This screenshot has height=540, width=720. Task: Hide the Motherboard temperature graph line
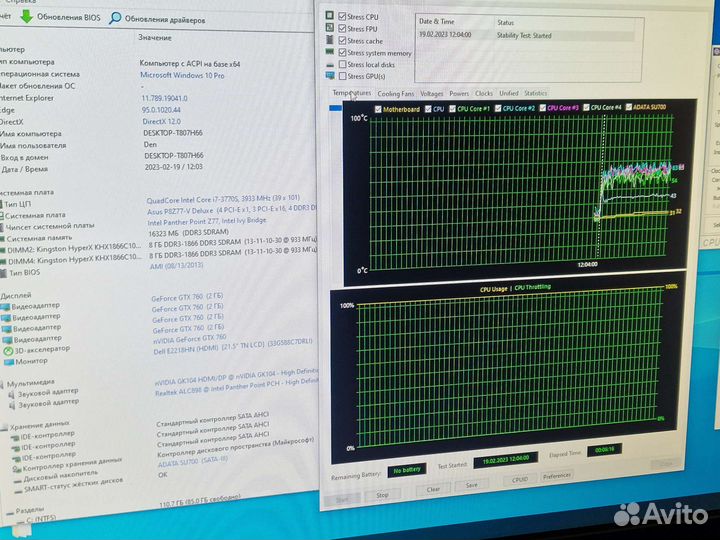378,109
